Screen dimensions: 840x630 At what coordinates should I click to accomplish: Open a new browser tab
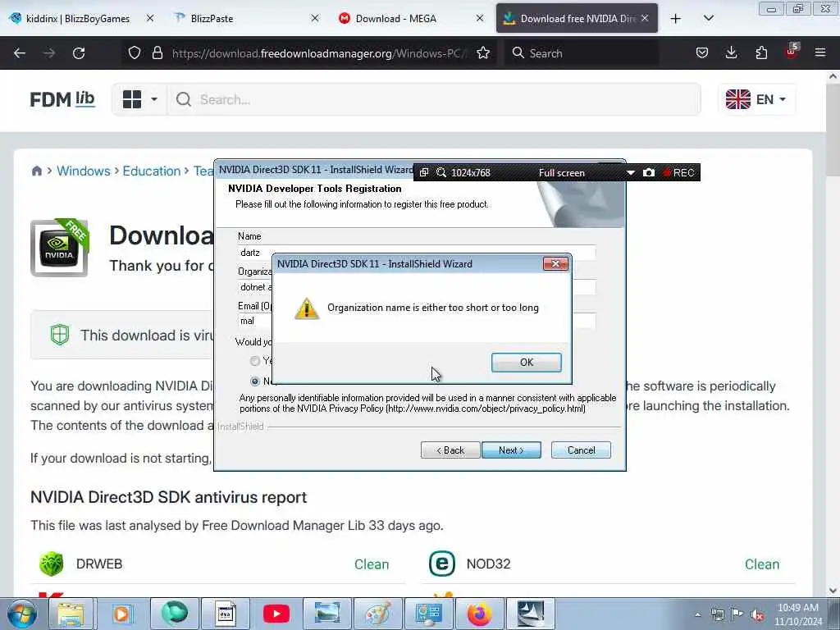coord(676,18)
